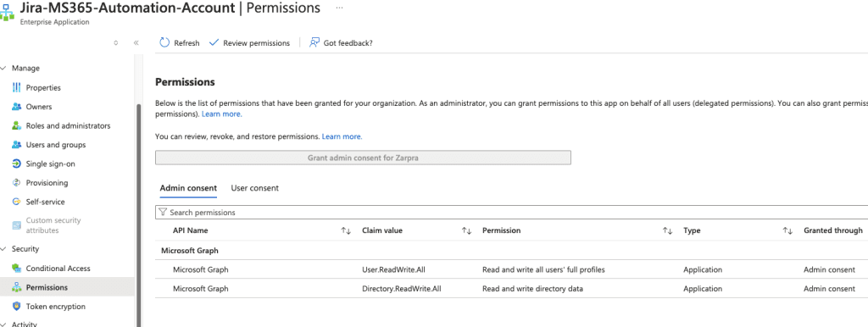Click the Search permissions field
This screenshot has width=868, height=327.
[511, 213]
